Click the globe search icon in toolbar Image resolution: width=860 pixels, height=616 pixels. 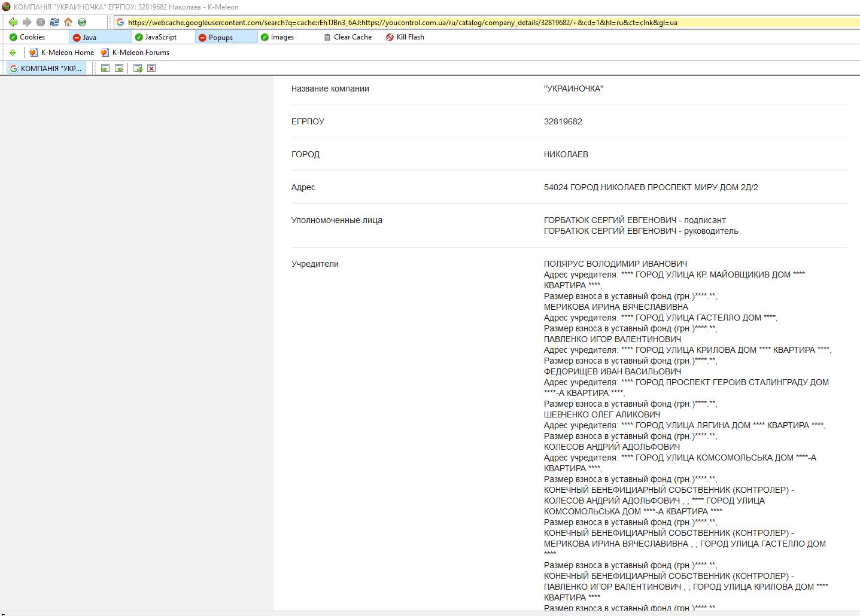pyautogui.click(x=82, y=22)
